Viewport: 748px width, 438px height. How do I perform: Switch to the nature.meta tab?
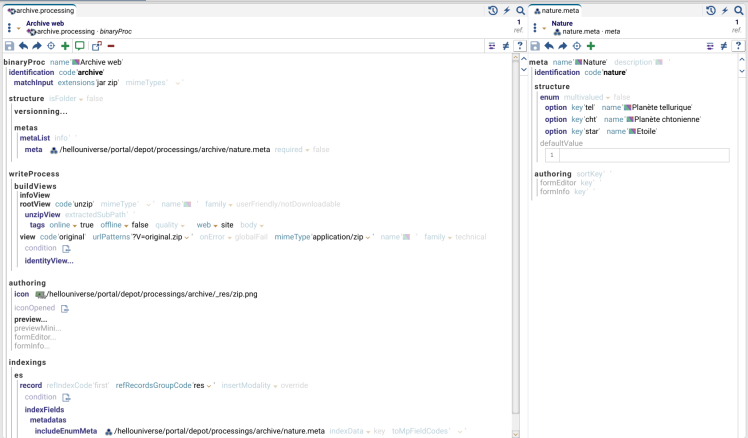(x=566, y=10)
